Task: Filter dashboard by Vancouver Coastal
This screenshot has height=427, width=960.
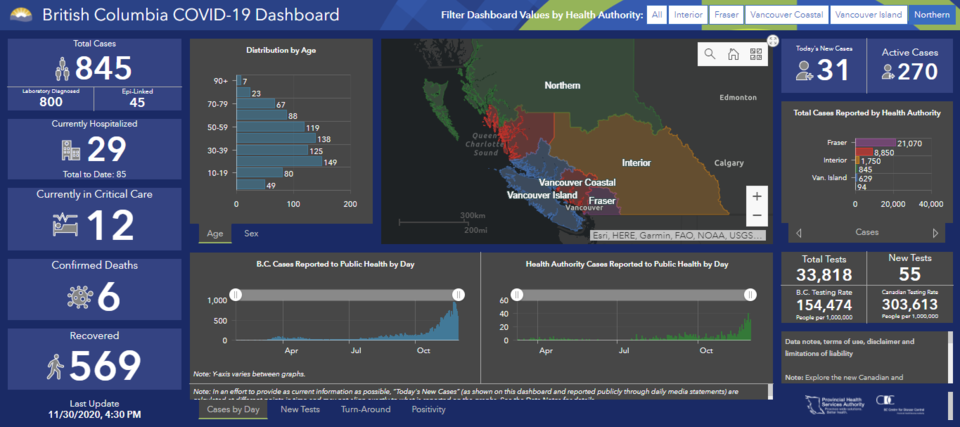Action: (x=787, y=15)
